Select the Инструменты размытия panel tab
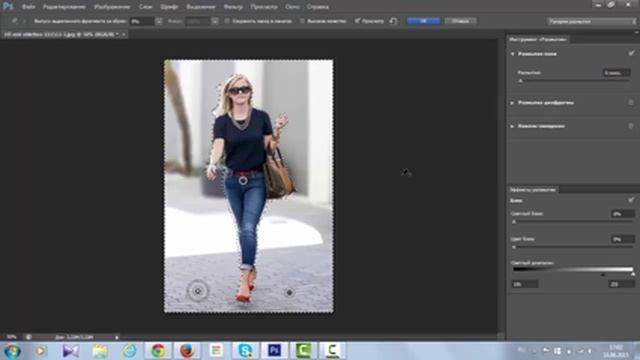 click(x=538, y=39)
